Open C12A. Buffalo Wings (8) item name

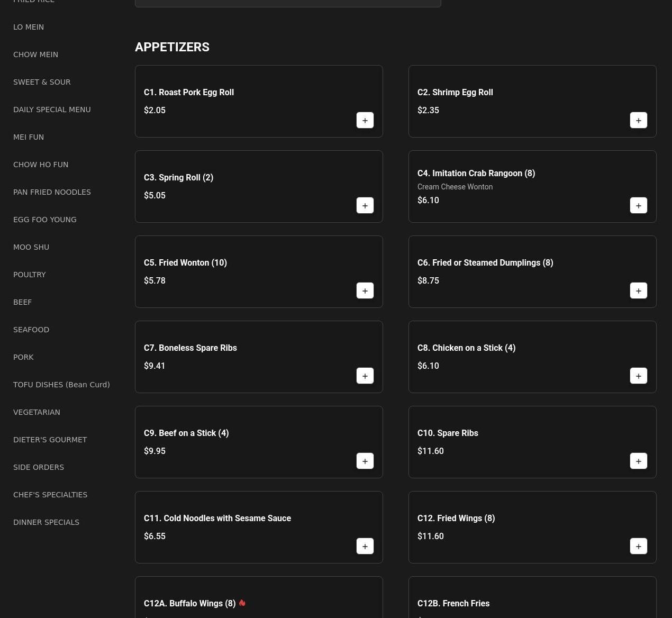tap(190, 603)
